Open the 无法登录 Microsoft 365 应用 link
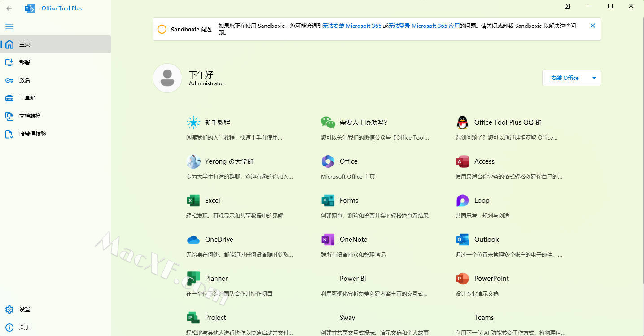 pyautogui.click(x=424, y=26)
